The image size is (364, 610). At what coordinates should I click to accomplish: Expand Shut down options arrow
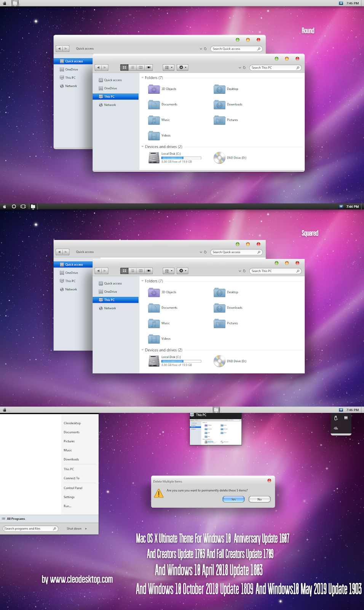86,529
